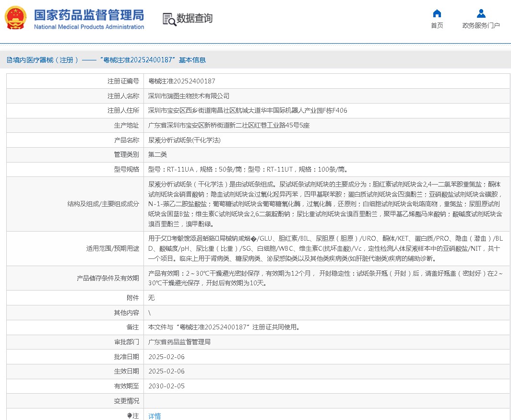Click the English National Medical Products Administration text
This screenshot has width=511, height=420.
click(89, 27)
